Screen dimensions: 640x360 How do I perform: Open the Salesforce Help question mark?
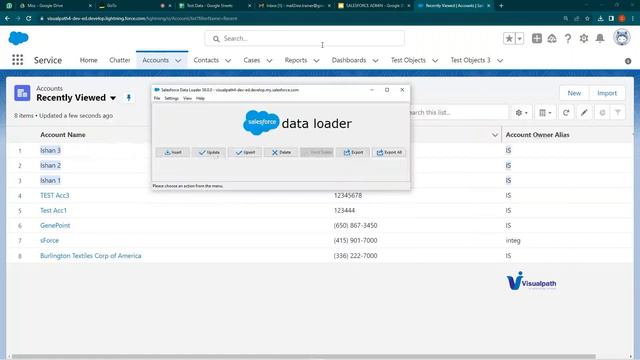(568, 38)
